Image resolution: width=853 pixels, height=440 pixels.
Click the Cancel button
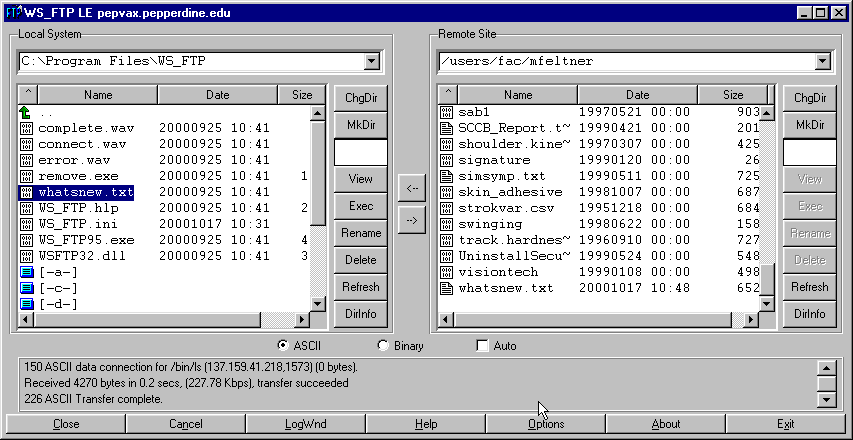[x=186, y=424]
